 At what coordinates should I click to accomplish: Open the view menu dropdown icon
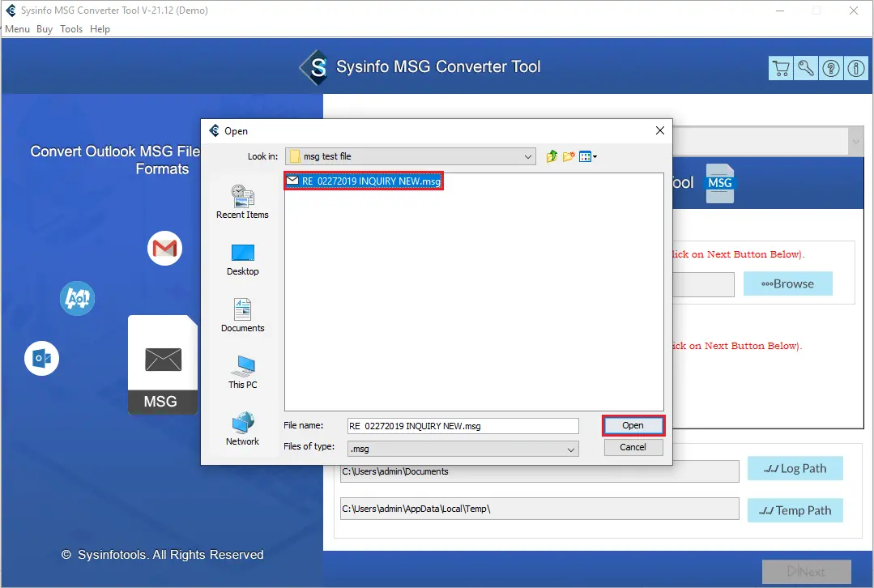[589, 156]
